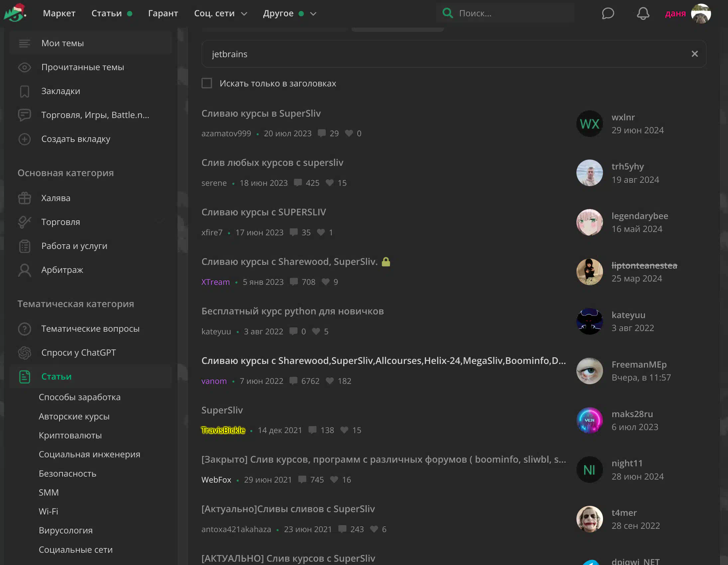Click the heart icon beside 15 on serene thread
Image resolution: width=728 pixels, height=565 pixels.
[329, 183]
